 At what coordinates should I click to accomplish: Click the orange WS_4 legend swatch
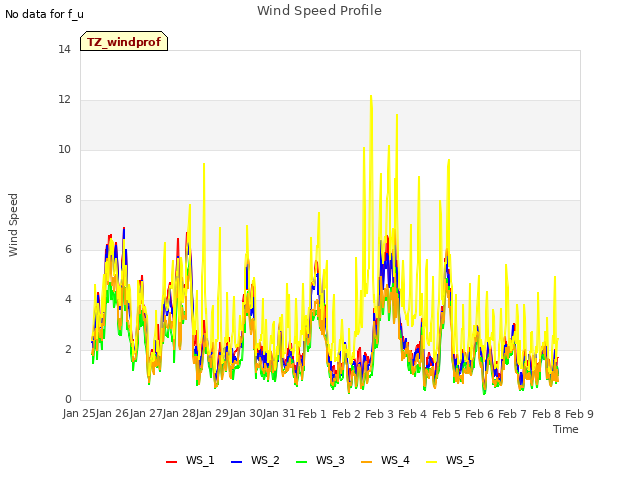[367, 462]
